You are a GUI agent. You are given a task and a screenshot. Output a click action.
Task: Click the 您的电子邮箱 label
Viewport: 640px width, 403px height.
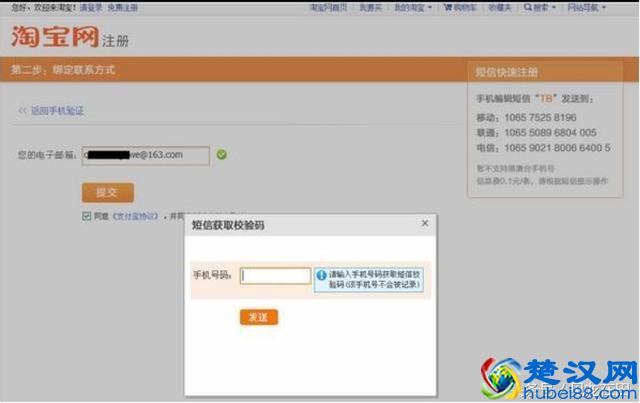(x=47, y=155)
